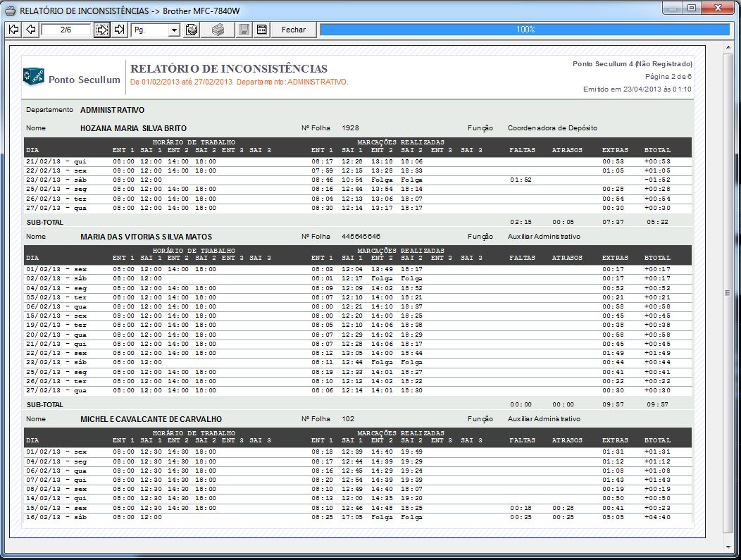The width and height of the screenshot is (741, 560).
Task: Click the print setup icon
Action: 192,30
